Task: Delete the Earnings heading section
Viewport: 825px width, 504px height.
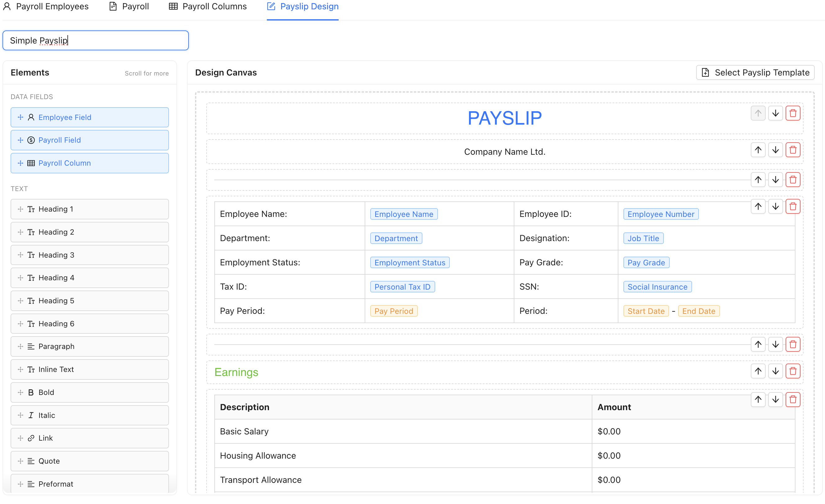Action: (793, 371)
